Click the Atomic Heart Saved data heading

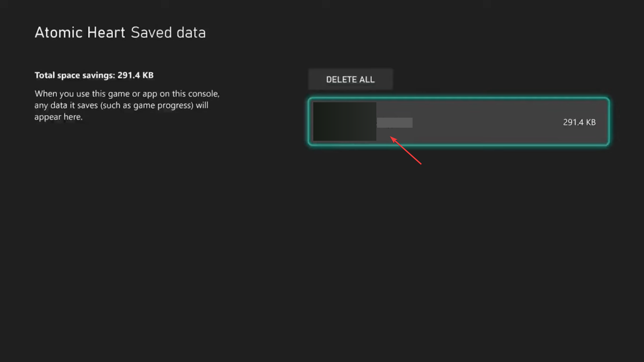(120, 33)
